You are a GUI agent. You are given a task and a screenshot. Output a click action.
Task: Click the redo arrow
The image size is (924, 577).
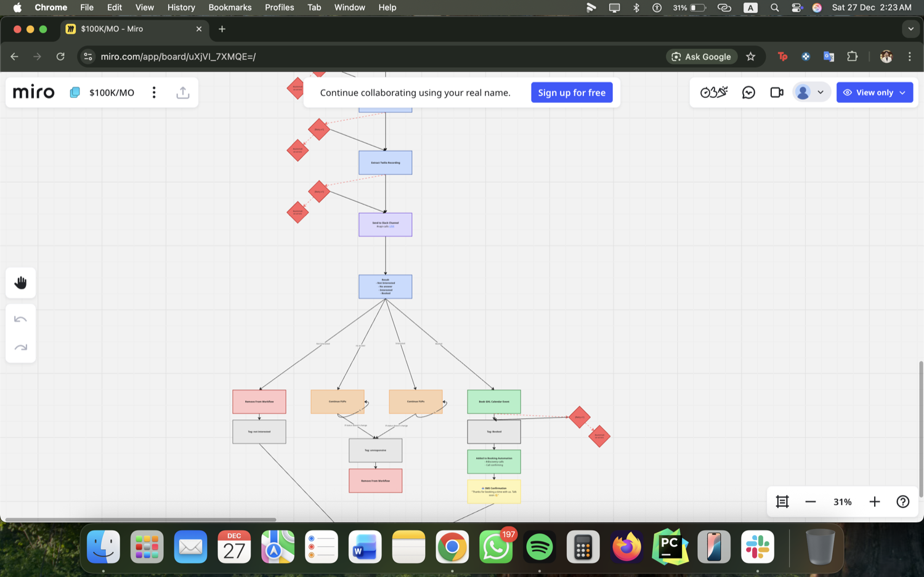20,347
